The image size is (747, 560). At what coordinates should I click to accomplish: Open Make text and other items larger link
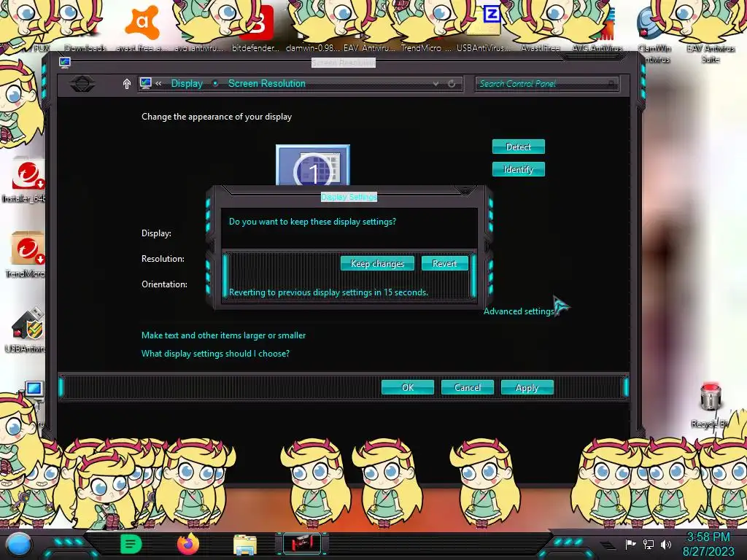(x=223, y=335)
